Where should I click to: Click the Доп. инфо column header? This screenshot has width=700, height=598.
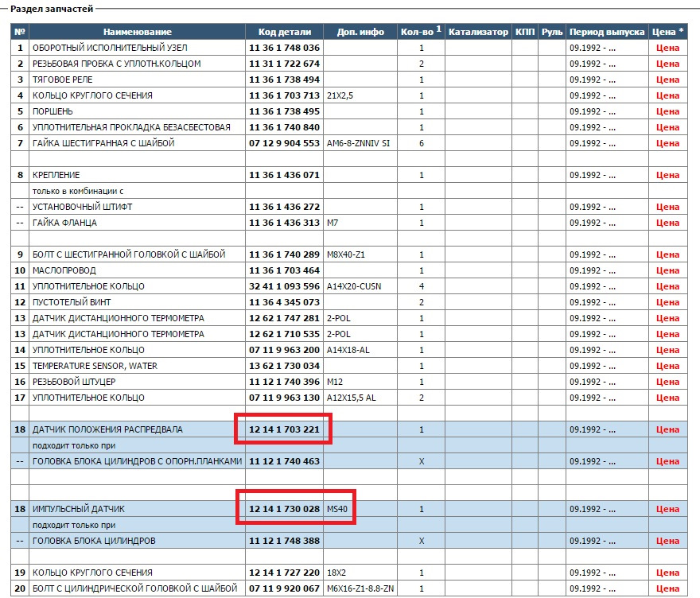point(360,32)
